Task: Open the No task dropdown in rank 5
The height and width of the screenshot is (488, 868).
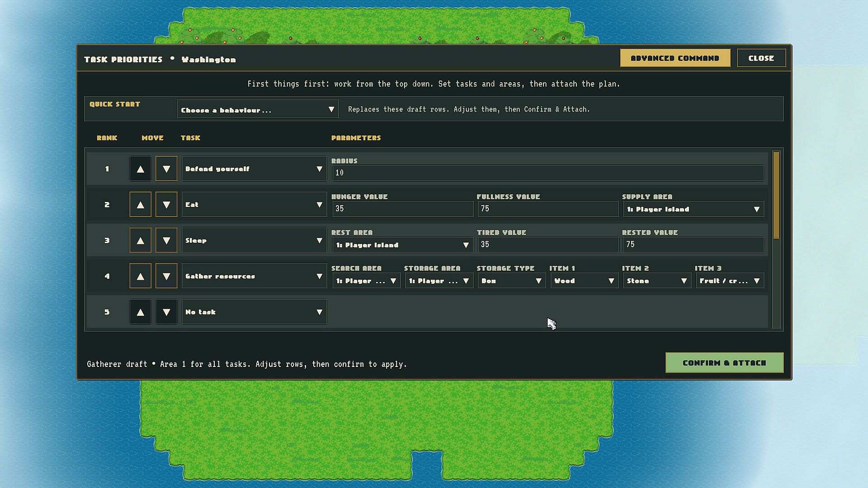Action: coord(254,312)
